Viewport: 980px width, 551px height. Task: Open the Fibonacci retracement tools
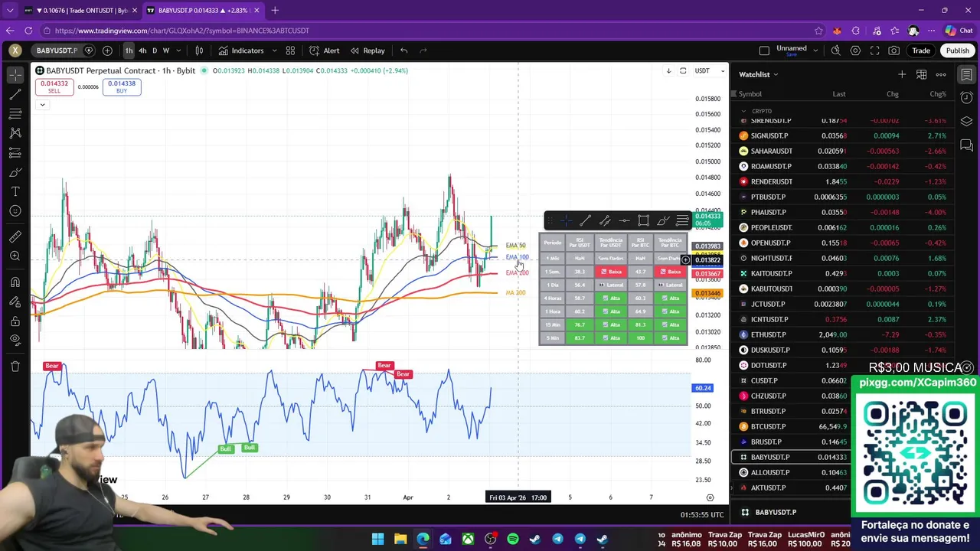pos(15,114)
